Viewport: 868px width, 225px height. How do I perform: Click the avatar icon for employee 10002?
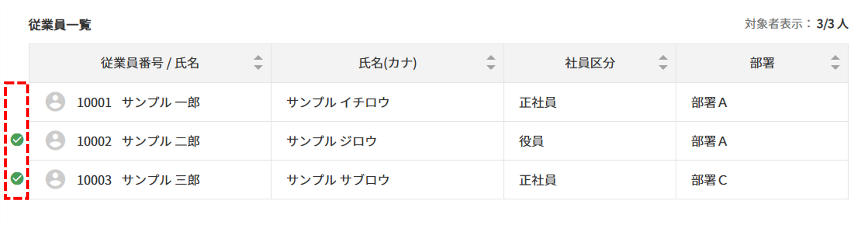pyautogui.click(x=55, y=141)
